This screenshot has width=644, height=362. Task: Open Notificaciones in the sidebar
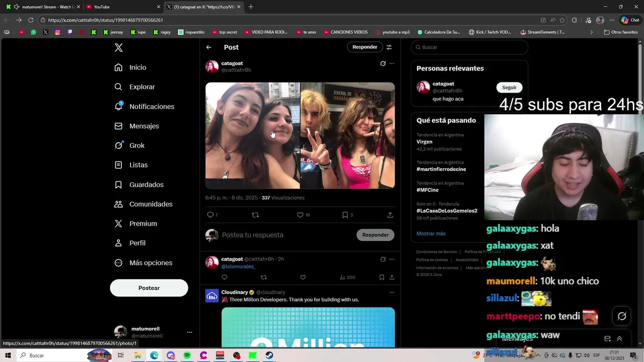(144, 107)
